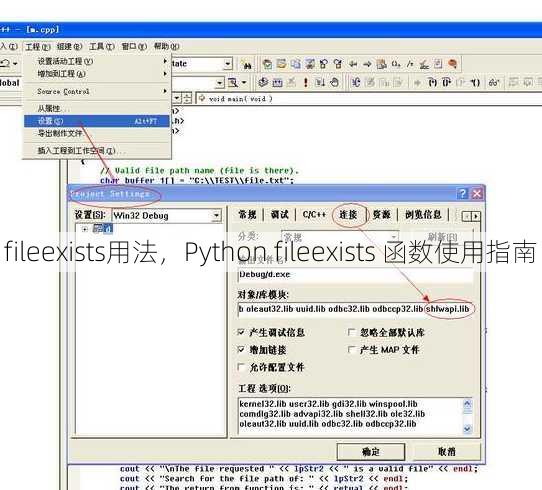Viewport: 542px width, 490px height.
Task: Switch to the 常规 tab
Action: click(247, 215)
